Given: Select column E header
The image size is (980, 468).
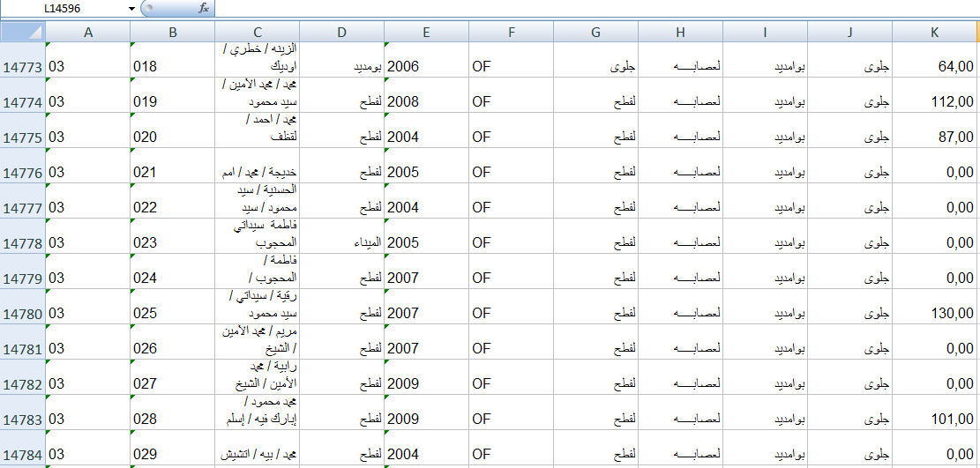Looking at the screenshot, I should pyautogui.click(x=426, y=33).
